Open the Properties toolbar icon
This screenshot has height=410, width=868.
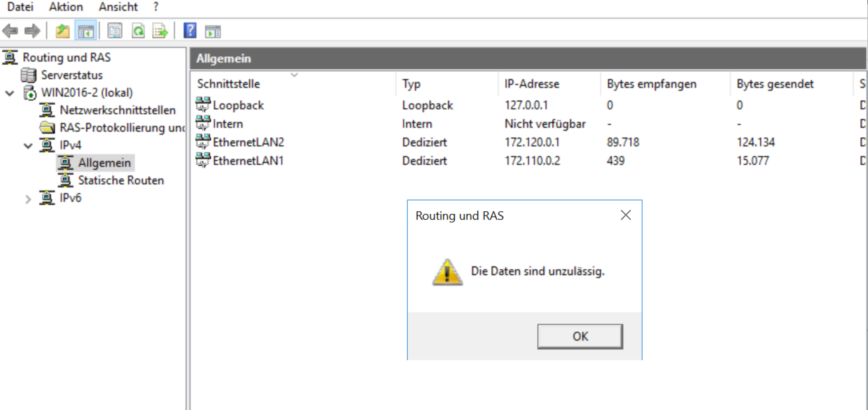[x=115, y=31]
